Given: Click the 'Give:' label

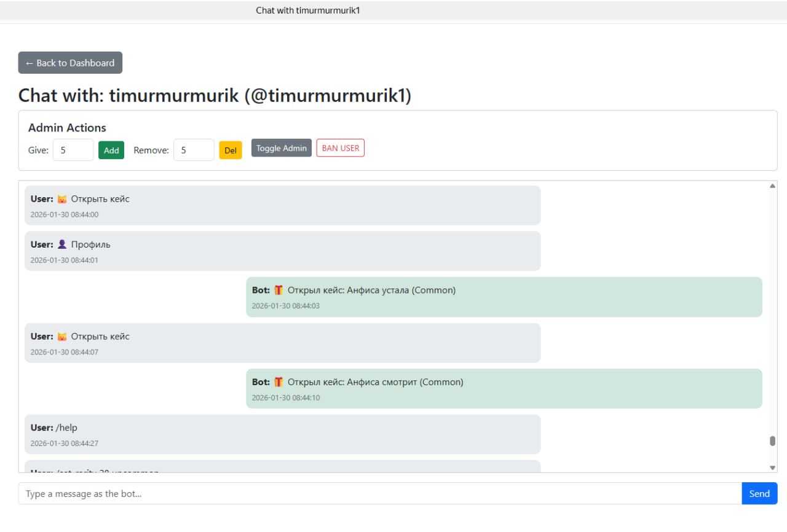Looking at the screenshot, I should click(38, 150).
